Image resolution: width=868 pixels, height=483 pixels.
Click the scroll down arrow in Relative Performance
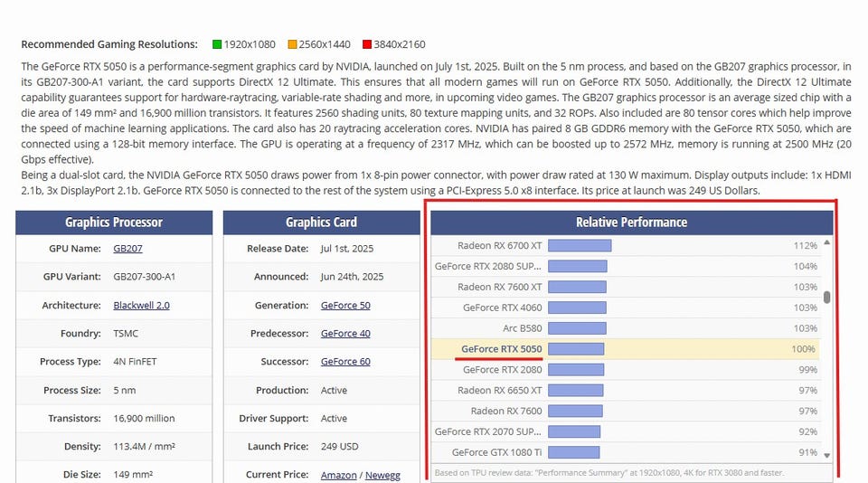click(827, 455)
